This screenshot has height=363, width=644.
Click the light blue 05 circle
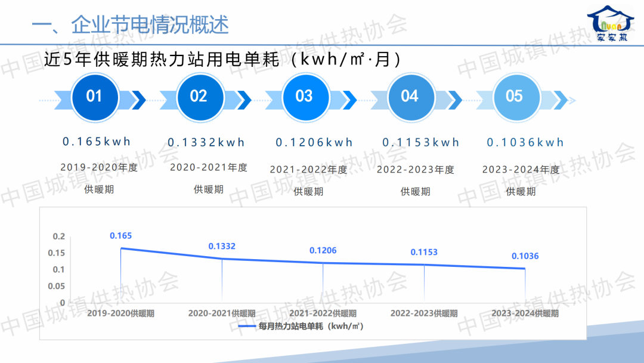coord(514,97)
